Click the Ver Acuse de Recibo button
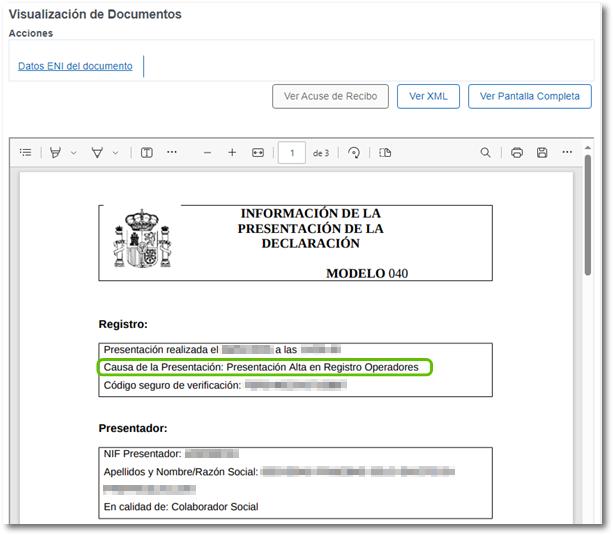 (330, 96)
